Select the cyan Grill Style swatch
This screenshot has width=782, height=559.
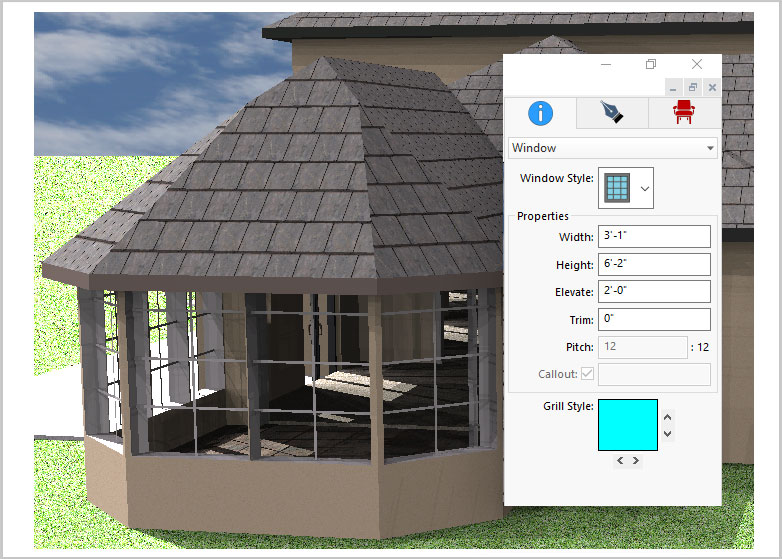(628, 425)
